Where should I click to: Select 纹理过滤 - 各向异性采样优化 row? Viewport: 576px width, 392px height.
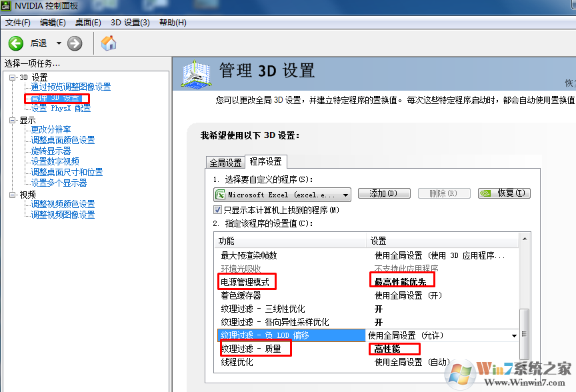[x=367, y=322]
